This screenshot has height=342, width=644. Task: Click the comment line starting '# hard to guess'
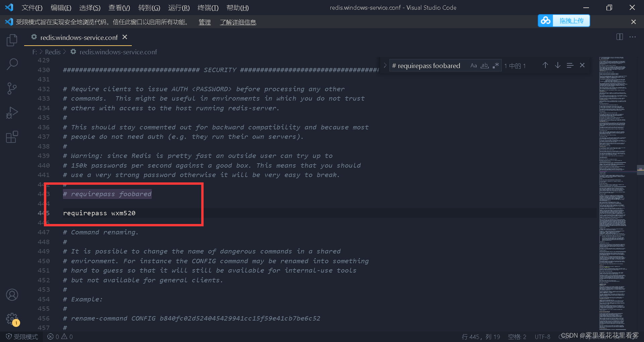210,271
